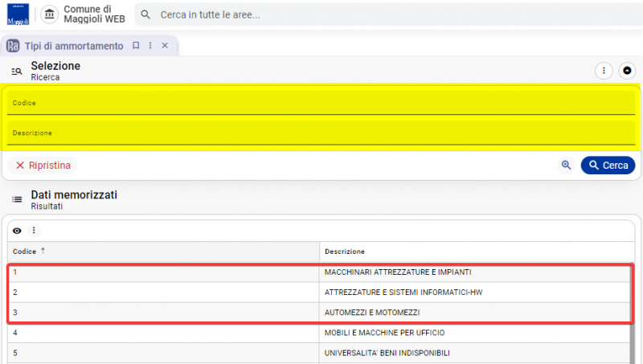The image size is (643, 364).
Task: Click the ascending sort arrow beside Codice
Action: (43, 251)
